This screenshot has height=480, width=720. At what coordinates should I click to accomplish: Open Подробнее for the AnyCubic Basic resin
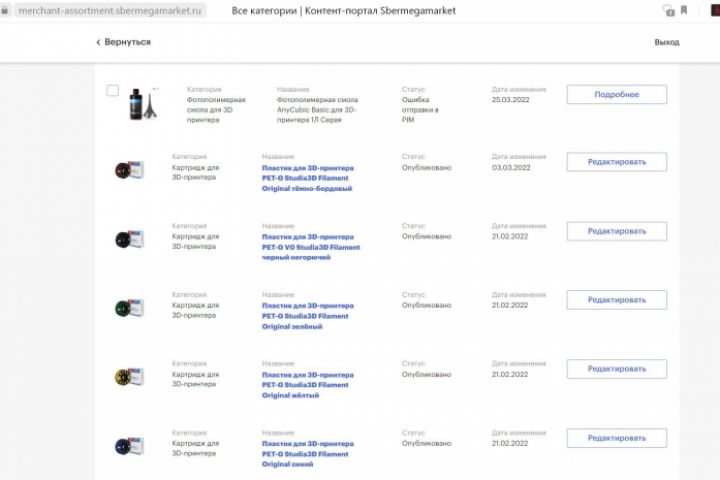click(x=617, y=94)
